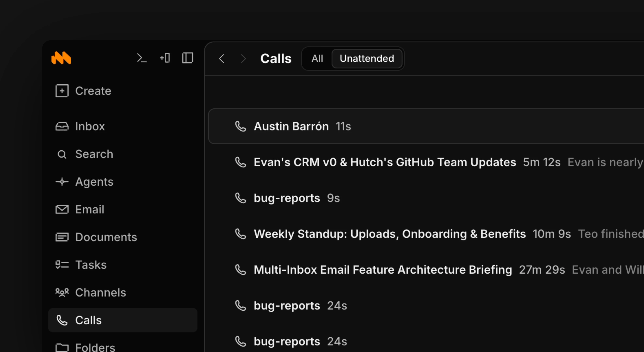The width and height of the screenshot is (644, 352).
Task: Select Calls in the sidebar
Action: click(123, 320)
